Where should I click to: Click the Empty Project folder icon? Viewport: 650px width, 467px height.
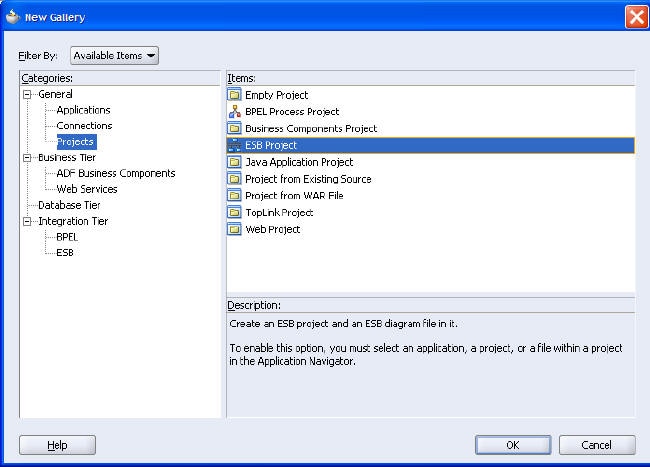[234, 95]
